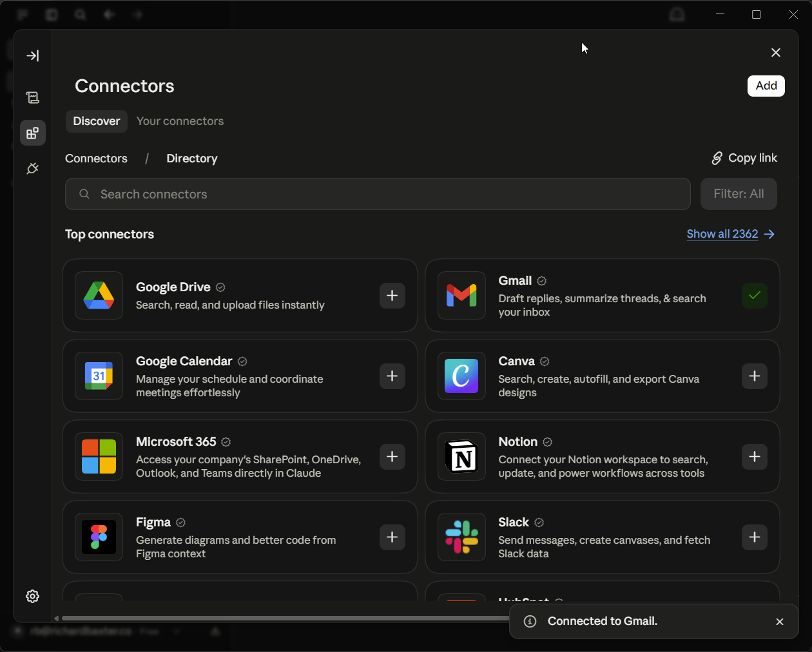Add the Google Drive connector
The width and height of the screenshot is (812, 652).
tap(392, 296)
